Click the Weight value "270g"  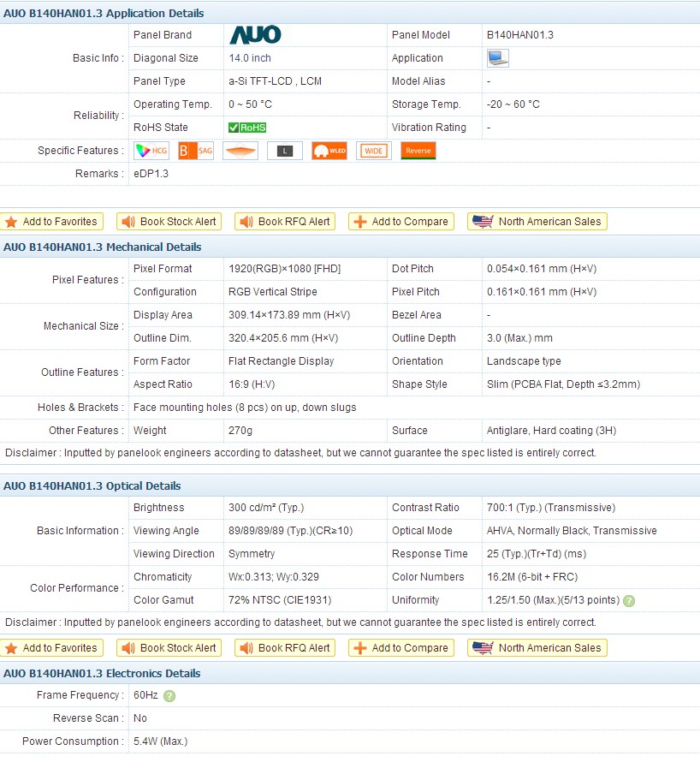[240, 431]
